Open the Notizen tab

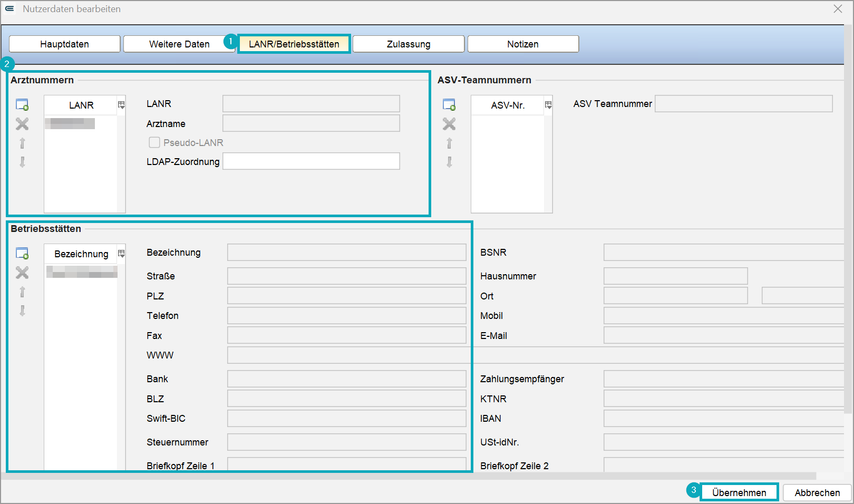[523, 44]
